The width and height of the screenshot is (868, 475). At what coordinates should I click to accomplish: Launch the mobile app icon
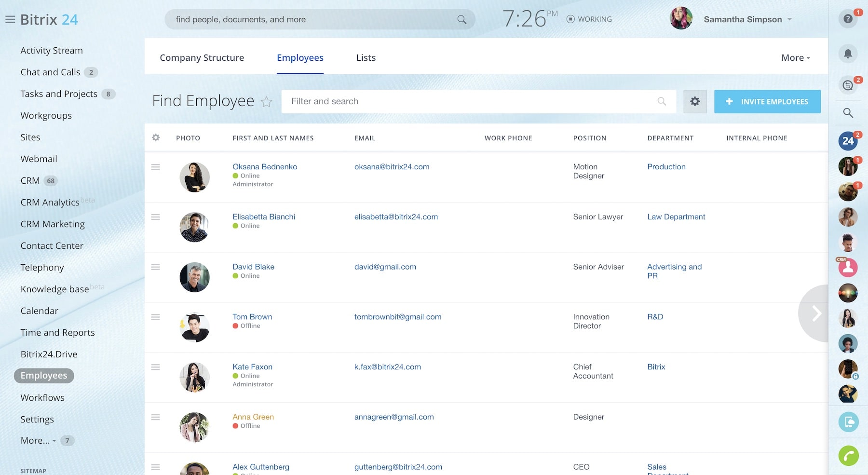pos(848,421)
